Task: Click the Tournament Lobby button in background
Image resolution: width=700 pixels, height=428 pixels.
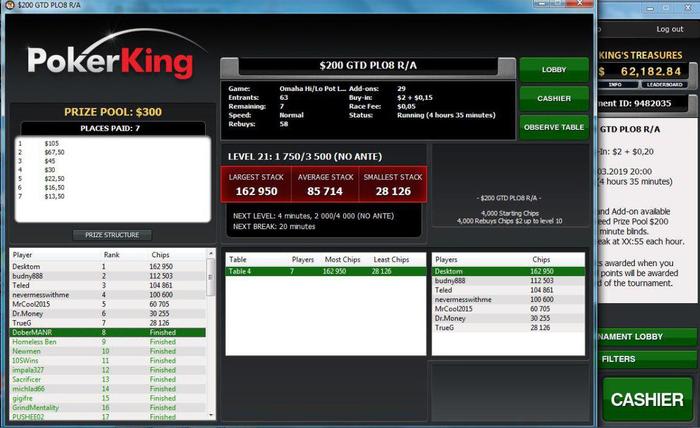Action: point(647,337)
